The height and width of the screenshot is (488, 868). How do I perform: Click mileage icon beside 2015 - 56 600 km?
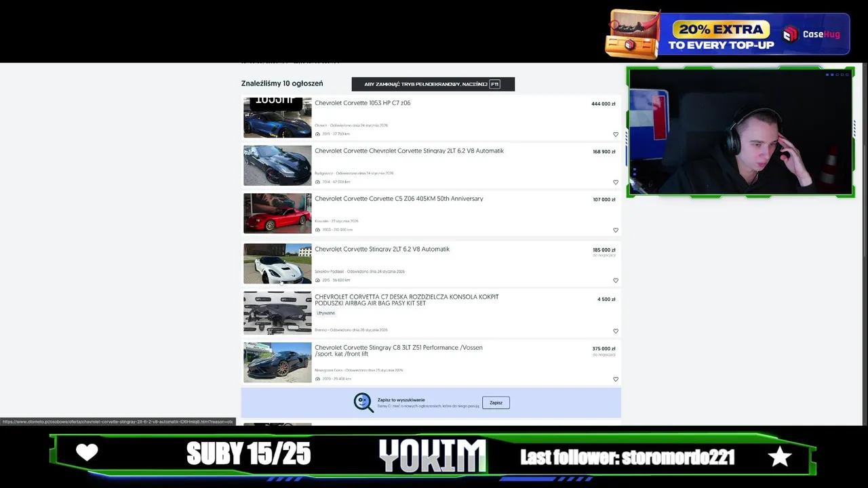317,280
